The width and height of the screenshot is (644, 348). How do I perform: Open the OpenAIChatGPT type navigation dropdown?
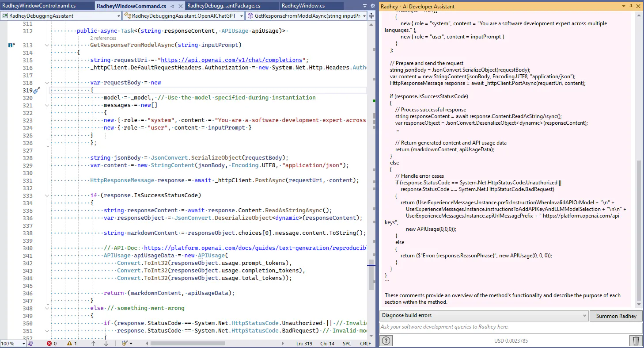[183, 15]
